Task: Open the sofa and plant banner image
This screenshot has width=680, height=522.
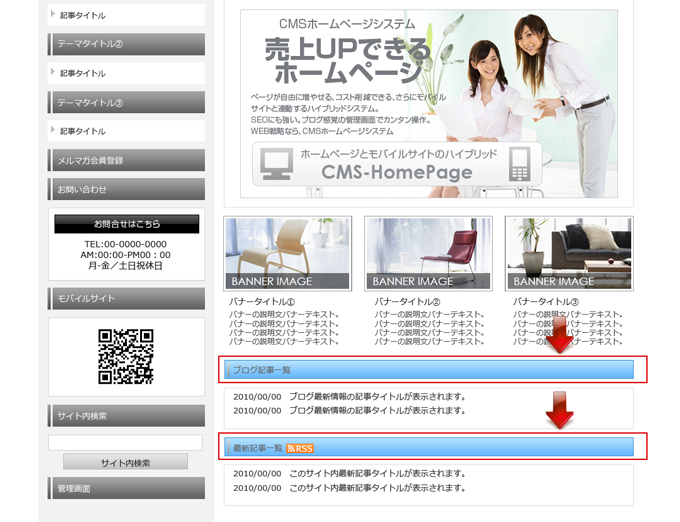Action: point(568,254)
